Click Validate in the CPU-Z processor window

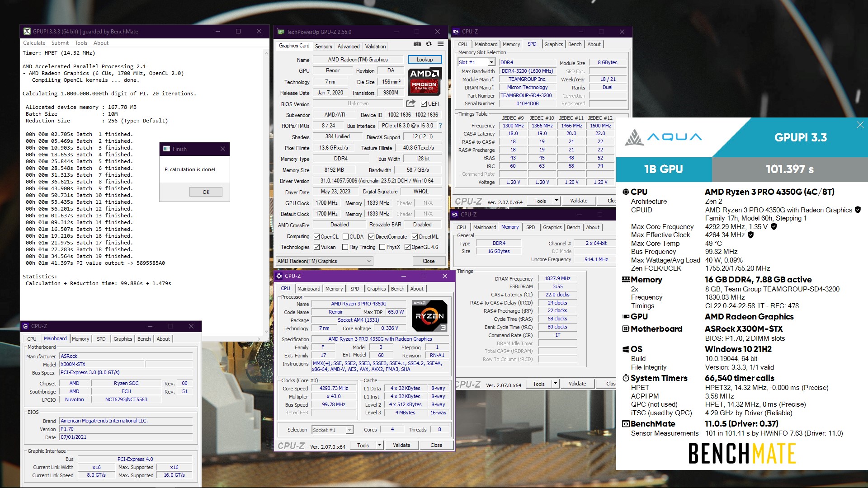[x=401, y=445]
